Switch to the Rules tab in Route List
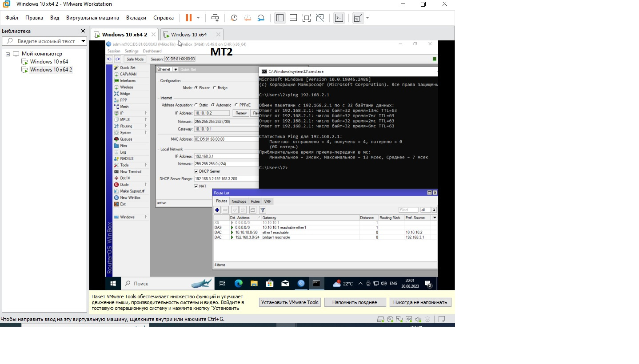639x364 pixels. pyautogui.click(x=255, y=202)
